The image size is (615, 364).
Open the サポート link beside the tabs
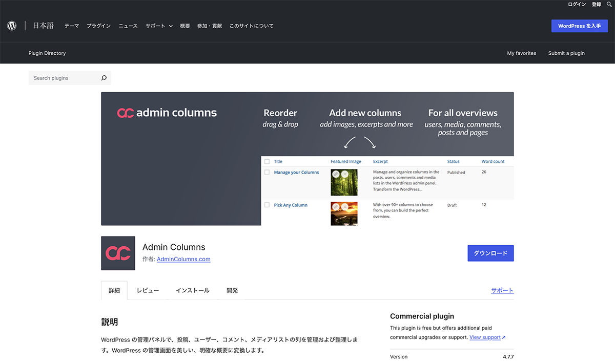502,290
